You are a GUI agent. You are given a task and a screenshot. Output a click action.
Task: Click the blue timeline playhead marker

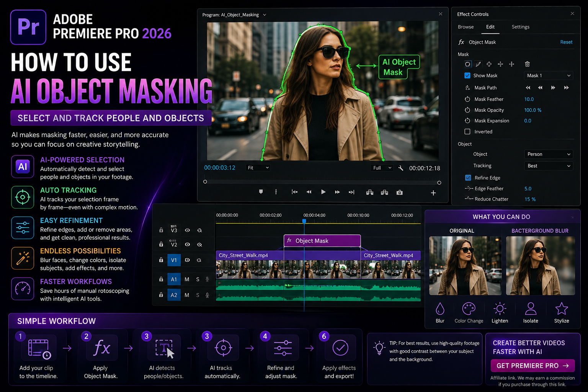(304, 221)
